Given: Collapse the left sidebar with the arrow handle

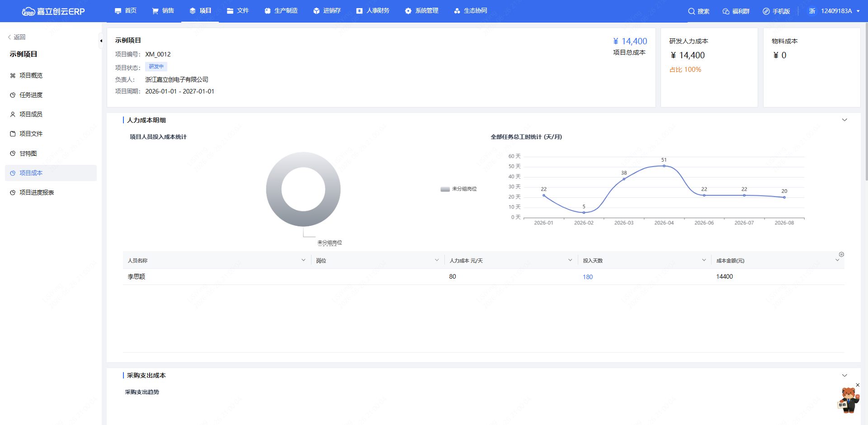Looking at the screenshot, I should (101, 41).
